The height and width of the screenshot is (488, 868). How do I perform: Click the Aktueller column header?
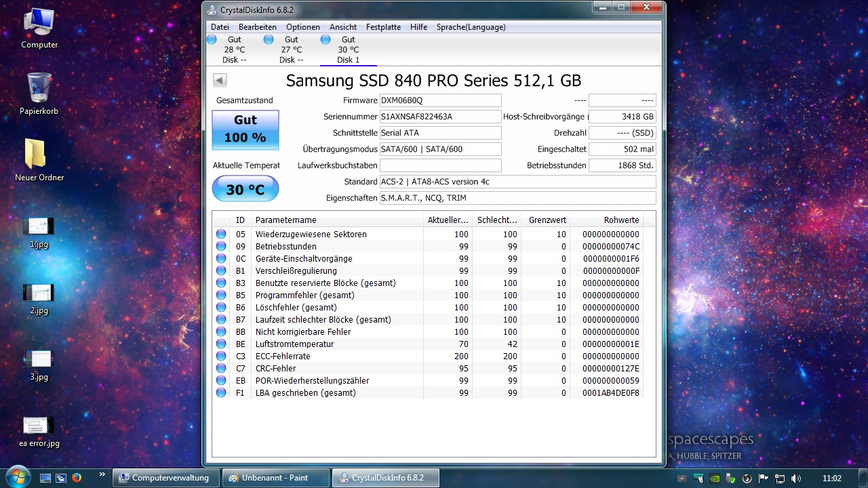(448, 220)
